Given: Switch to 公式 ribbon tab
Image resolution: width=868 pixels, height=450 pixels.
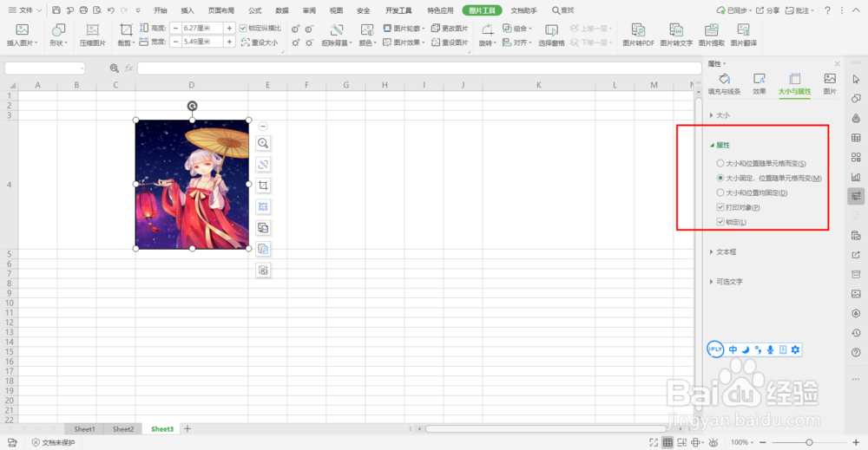Looking at the screenshot, I should pyautogui.click(x=254, y=10).
